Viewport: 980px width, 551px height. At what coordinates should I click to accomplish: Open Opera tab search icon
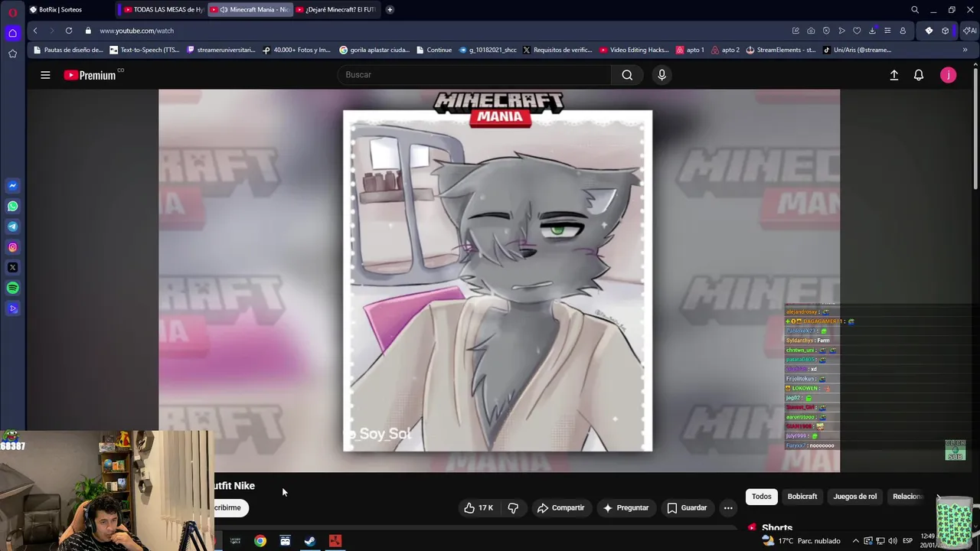pyautogui.click(x=915, y=10)
